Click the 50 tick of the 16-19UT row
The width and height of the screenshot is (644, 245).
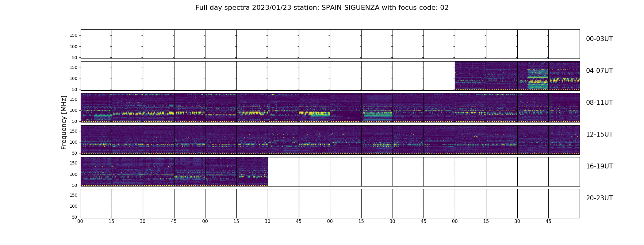75,185
